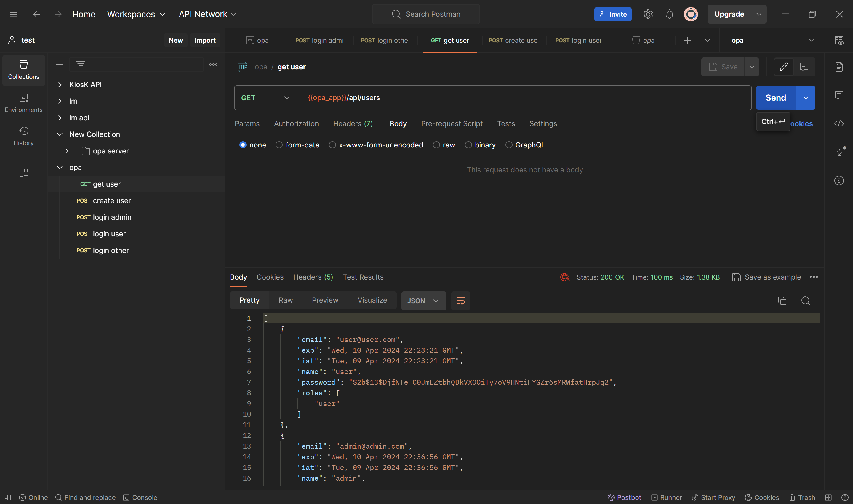Expand the KiosK API collection
This screenshot has height=504, width=853.
tap(60, 85)
